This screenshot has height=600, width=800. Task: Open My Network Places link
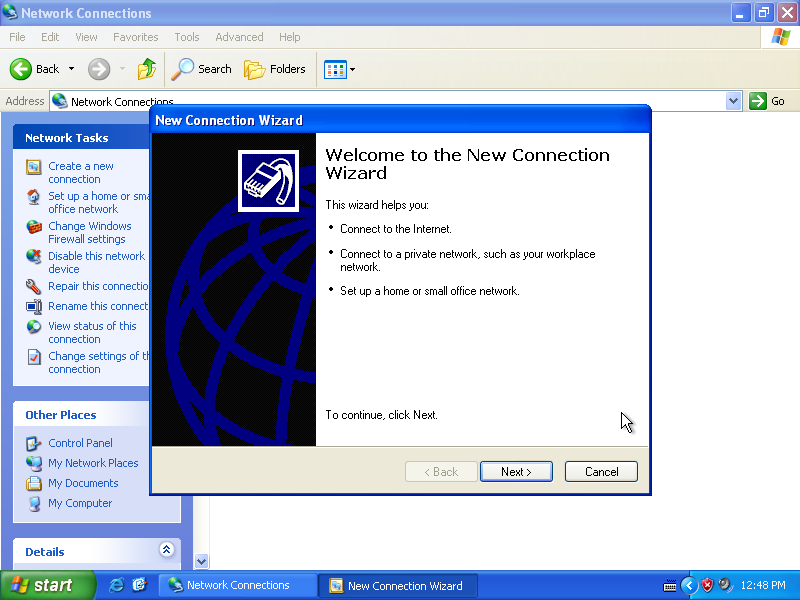click(93, 463)
